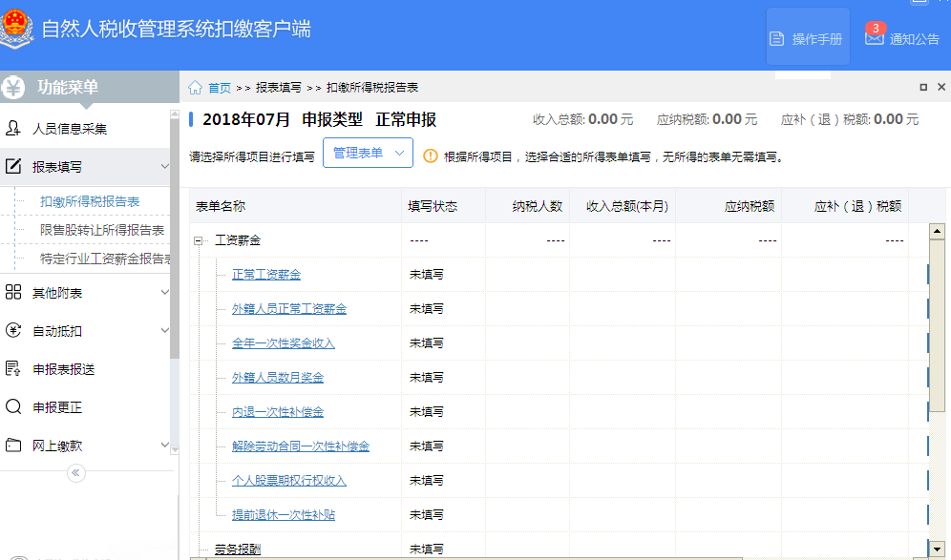Open 全年一次性奖金收入 form link

pos(284,343)
